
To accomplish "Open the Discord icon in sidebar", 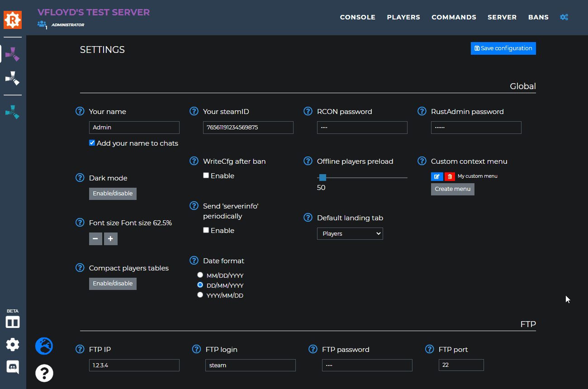I will pos(12,367).
